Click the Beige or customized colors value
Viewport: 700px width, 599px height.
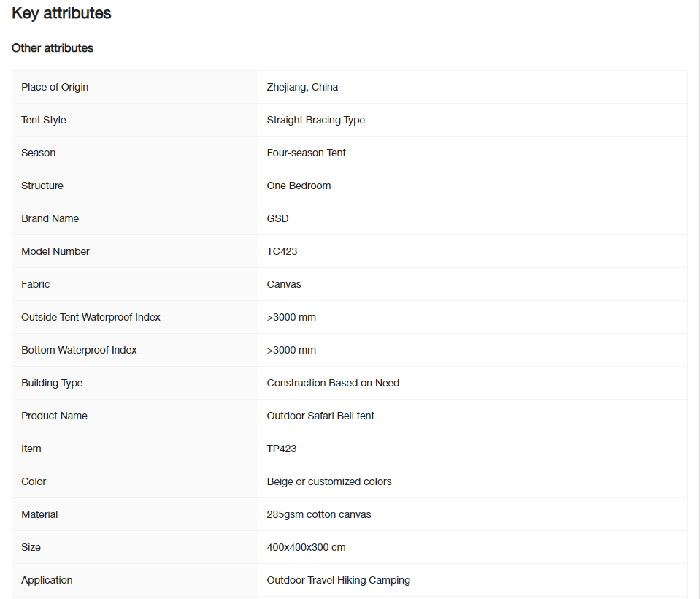pos(329,481)
